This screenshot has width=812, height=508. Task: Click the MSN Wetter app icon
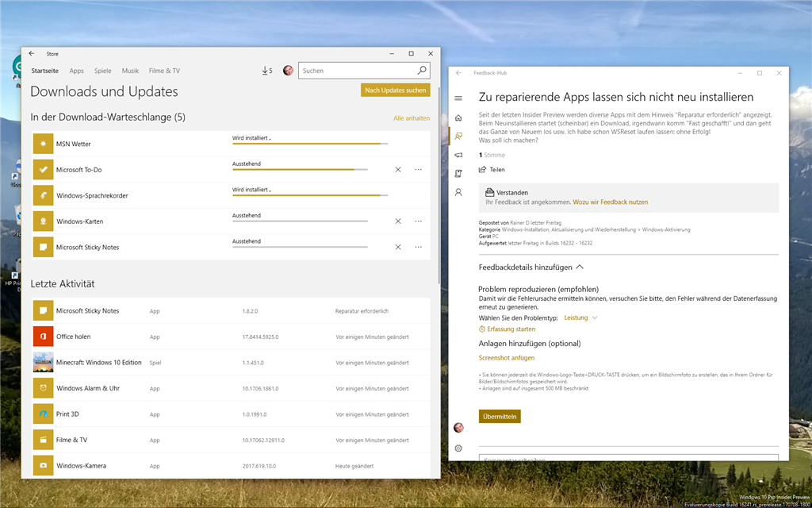(43, 144)
